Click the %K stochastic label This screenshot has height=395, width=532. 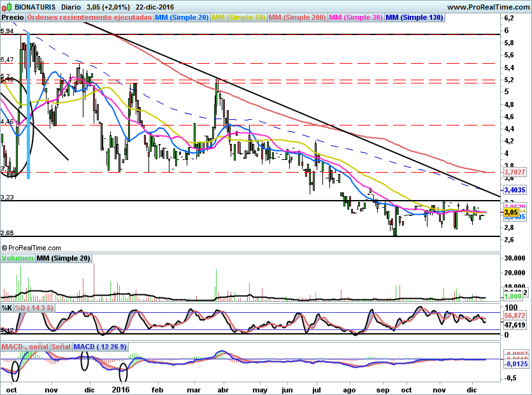[x=7, y=308]
